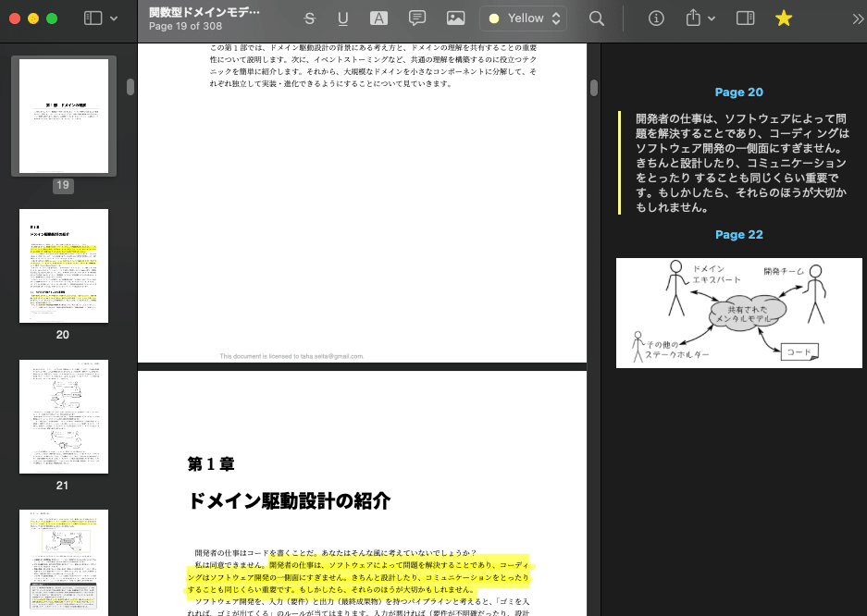The width and height of the screenshot is (867, 616).
Task: Click the document title in toolbar
Action: 204,12
